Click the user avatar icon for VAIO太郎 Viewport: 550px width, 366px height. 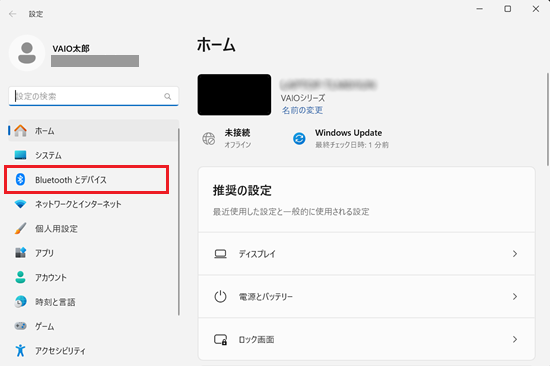[27, 53]
